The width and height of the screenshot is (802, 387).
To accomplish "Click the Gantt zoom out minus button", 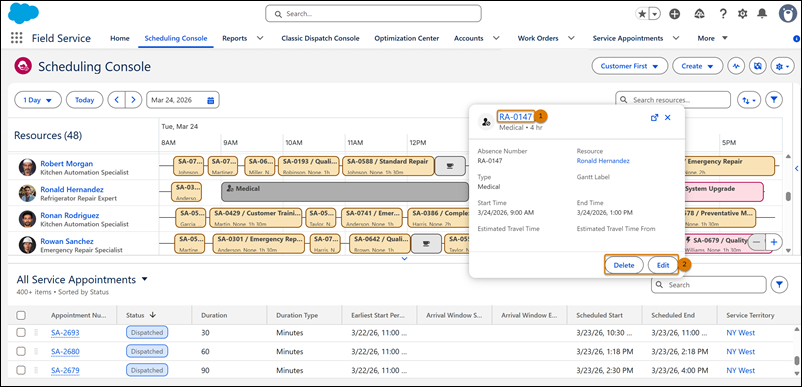I will click(x=756, y=242).
